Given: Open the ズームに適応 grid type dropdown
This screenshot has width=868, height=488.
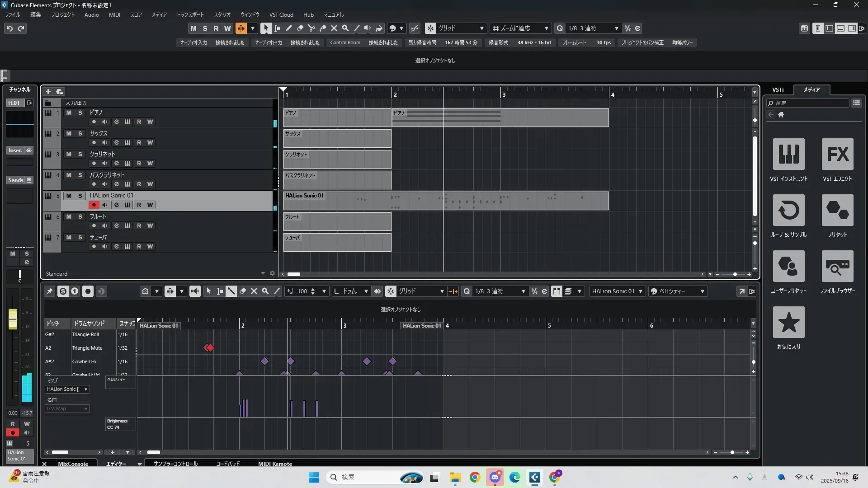Looking at the screenshot, I should point(520,28).
